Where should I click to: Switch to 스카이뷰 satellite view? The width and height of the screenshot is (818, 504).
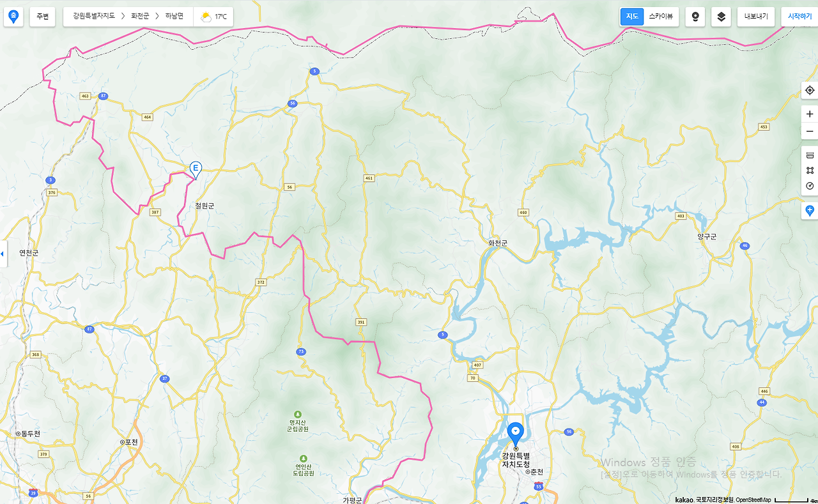pyautogui.click(x=661, y=17)
